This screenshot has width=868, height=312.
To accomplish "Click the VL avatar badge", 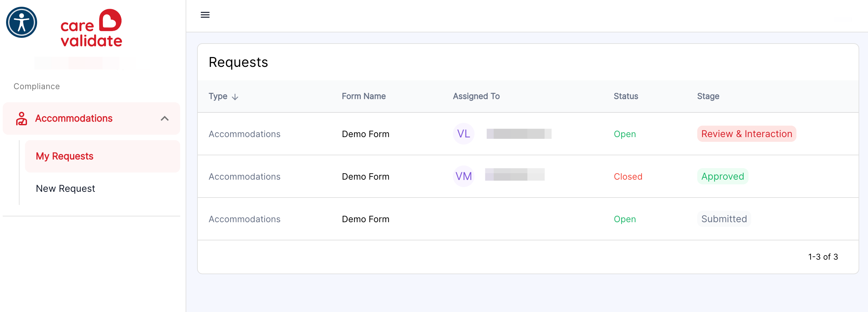I will point(464,134).
